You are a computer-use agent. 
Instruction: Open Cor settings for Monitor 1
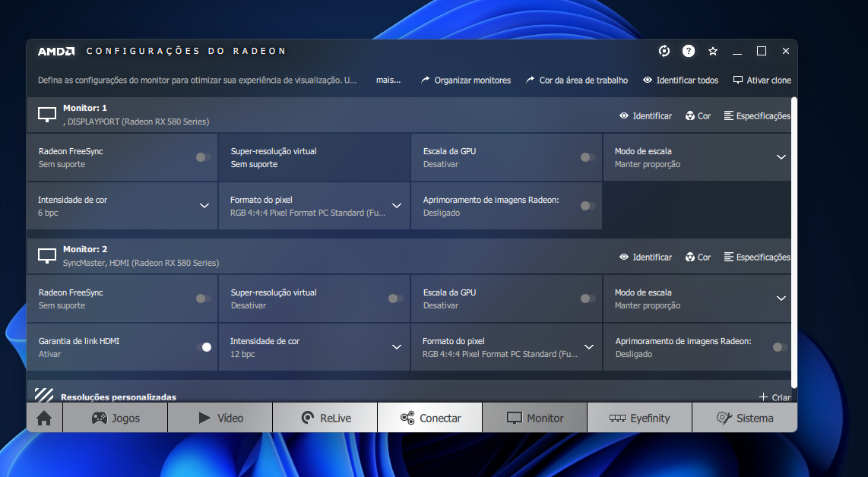698,115
